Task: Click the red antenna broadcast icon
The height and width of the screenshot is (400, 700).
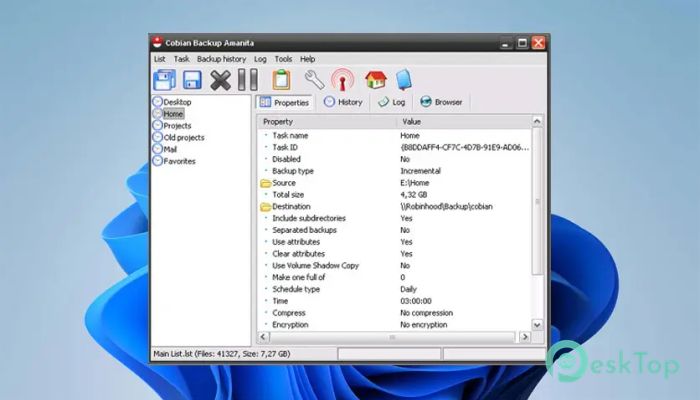Action: click(342, 80)
